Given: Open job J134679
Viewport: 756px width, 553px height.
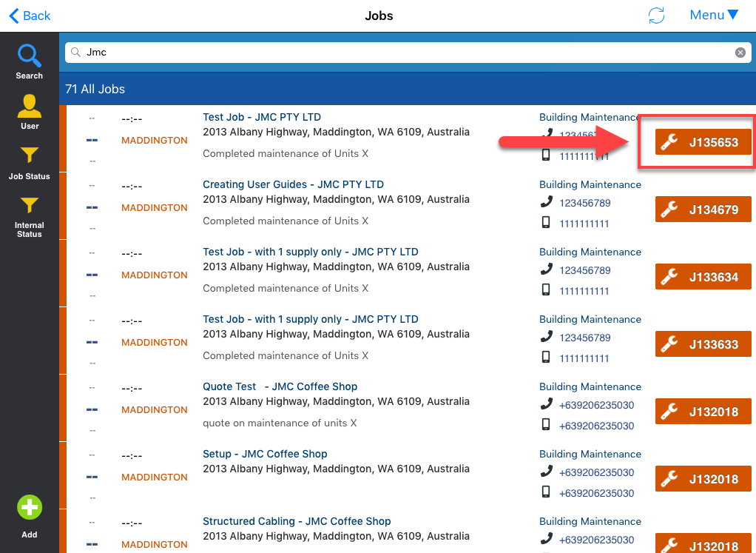Looking at the screenshot, I should 703,210.
